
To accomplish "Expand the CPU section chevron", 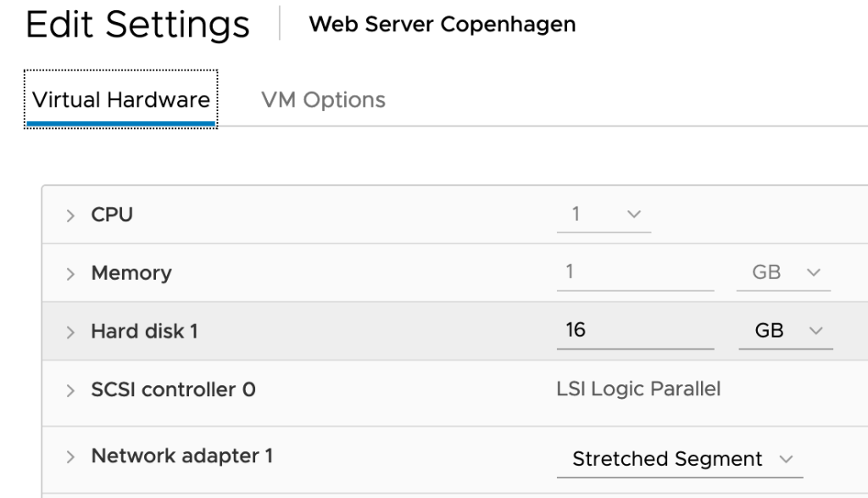I will tap(71, 215).
